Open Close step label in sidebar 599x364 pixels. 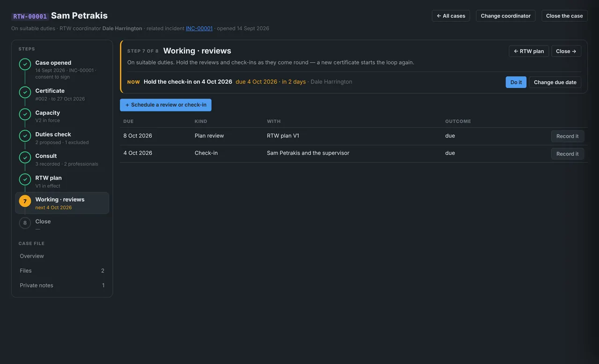(x=43, y=221)
